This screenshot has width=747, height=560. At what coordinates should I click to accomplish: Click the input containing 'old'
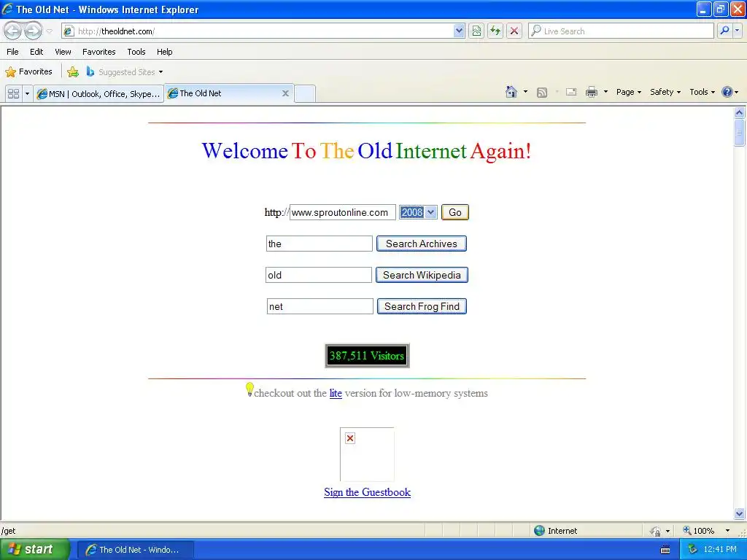click(x=319, y=275)
